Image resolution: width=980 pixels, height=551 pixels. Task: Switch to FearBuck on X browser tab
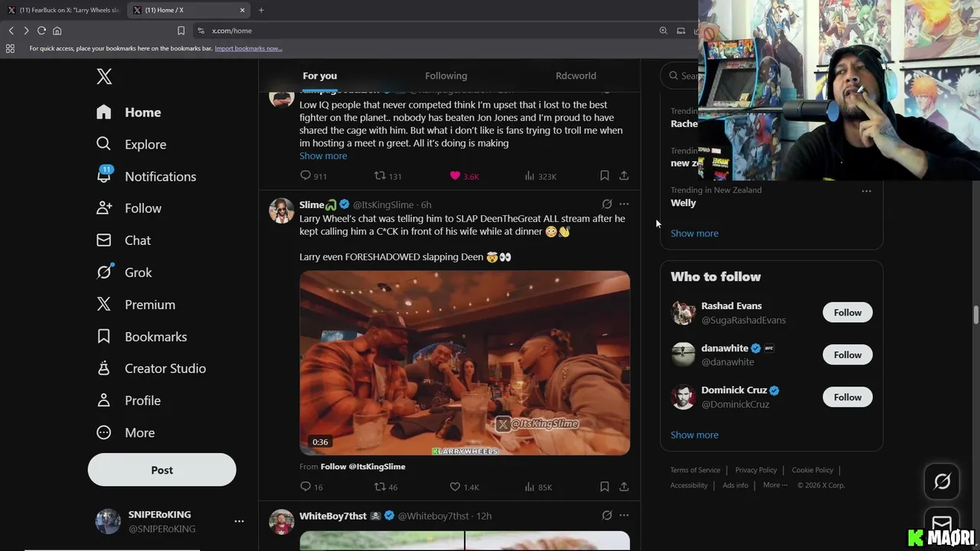point(63,10)
